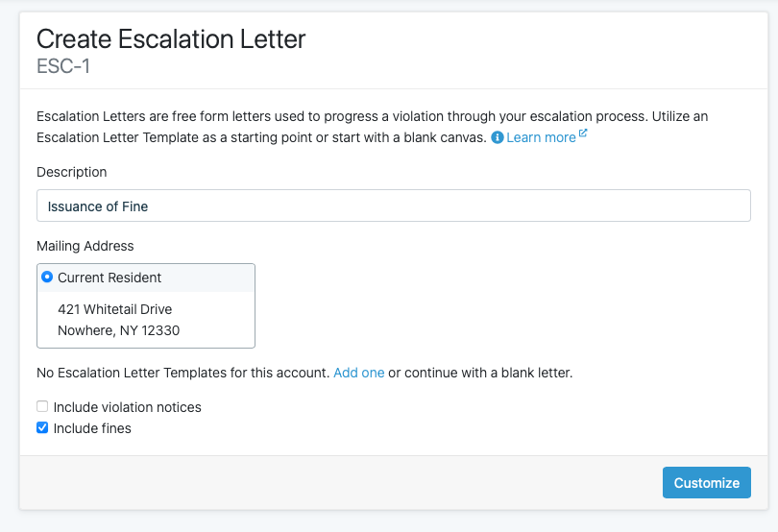Click the Customize button
The height and width of the screenshot is (532, 778).
coord(707,482)
